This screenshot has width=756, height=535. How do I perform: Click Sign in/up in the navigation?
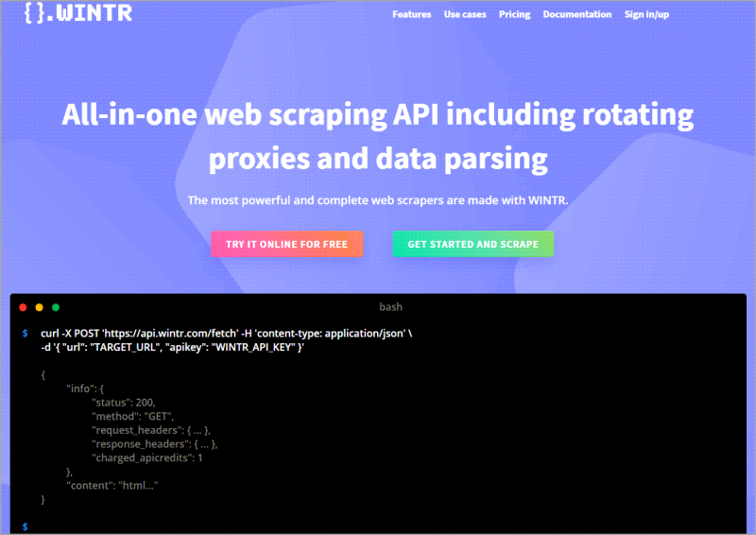coord(646,15)
